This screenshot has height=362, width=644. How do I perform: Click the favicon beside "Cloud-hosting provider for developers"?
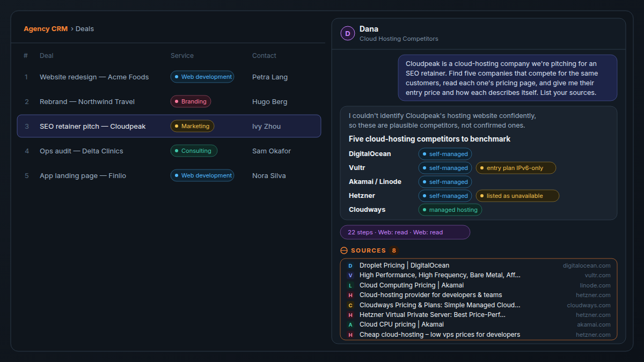(x=350, y=295)
